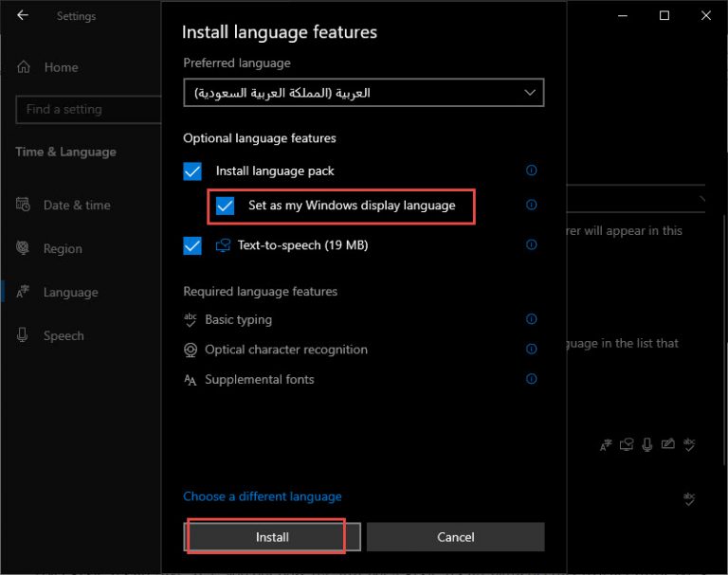Image resolution: width=728 pixels, height=575 pixels.
Task: Show info for Optical character recognition
Action: coord(531,349)
